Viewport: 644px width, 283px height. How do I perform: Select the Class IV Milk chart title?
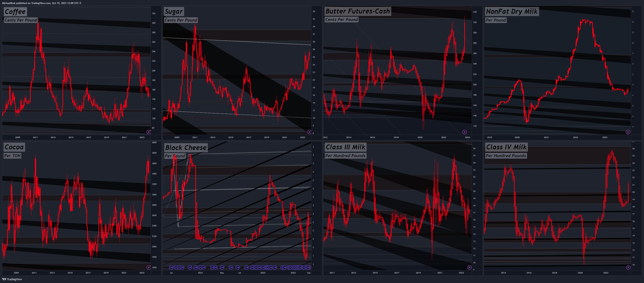point(506,147)
